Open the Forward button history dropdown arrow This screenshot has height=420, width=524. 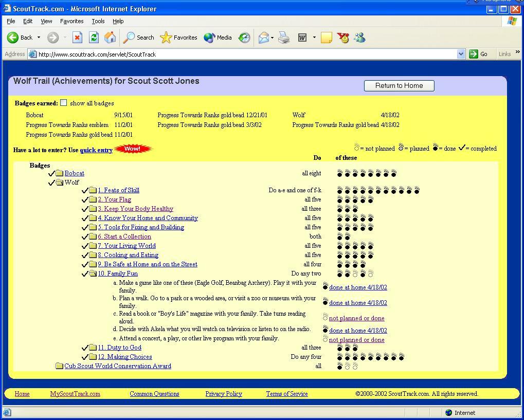pyautogui.click(x=65, y=38)
